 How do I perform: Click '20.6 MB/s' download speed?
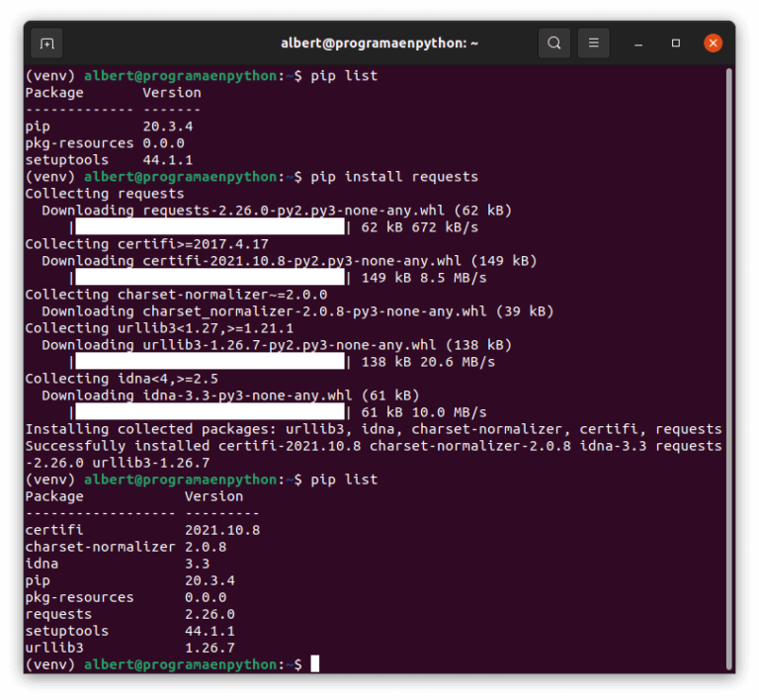coord(458,362)
